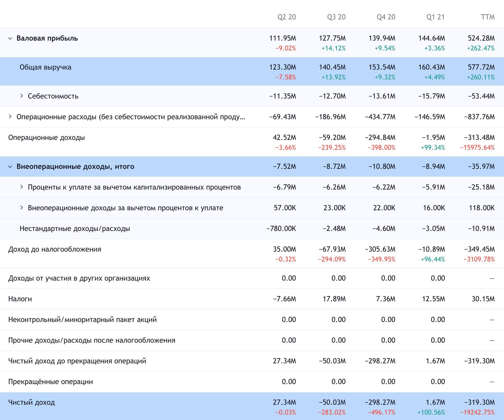504x420 pixels.
Task: Click Доход до налогообложения row label
Action: point(55,249)
